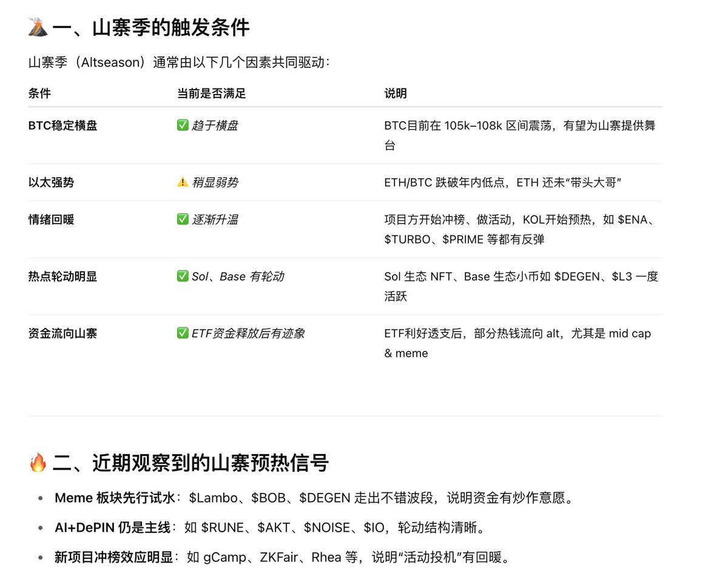Image resolution: width=728 pixels, height=579 pixels.
Task: Click the BTC 105k–108k 区间震荡 description
Action: (520, 135)
